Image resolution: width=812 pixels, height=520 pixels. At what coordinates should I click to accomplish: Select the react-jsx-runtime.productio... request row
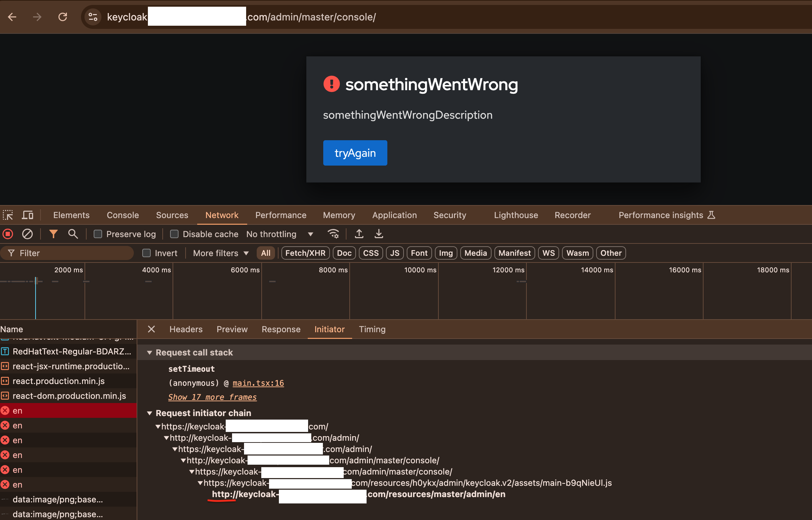68,366
